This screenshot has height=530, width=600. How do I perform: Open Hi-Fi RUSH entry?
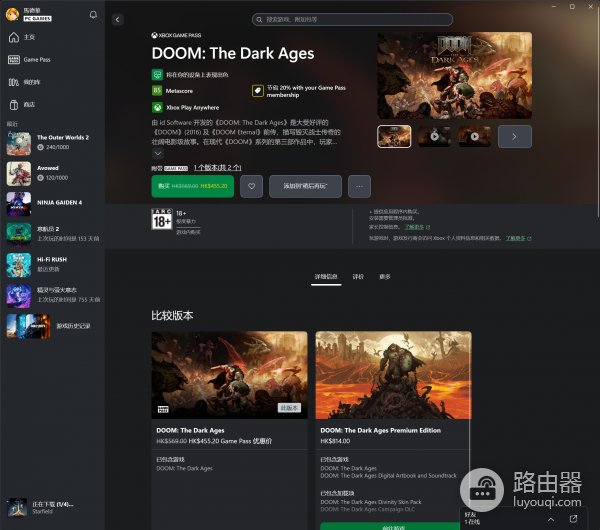[x=52, y=264]
